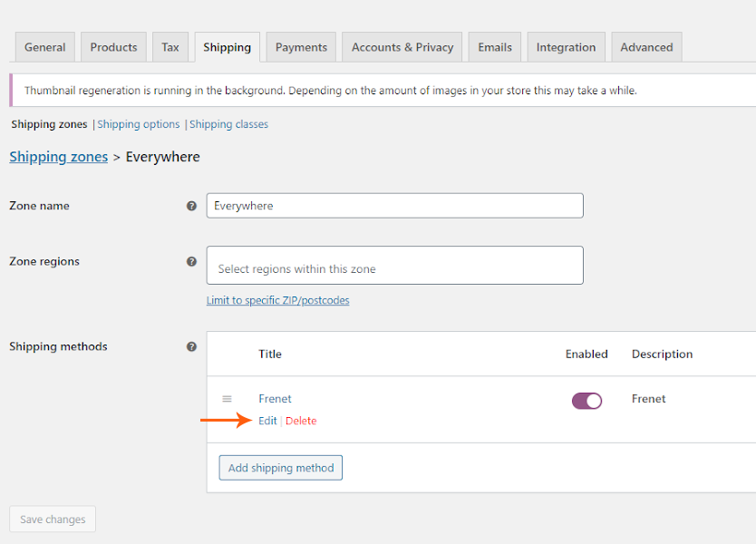
Task: Go to the Payments tab
Action: (301, 47)
